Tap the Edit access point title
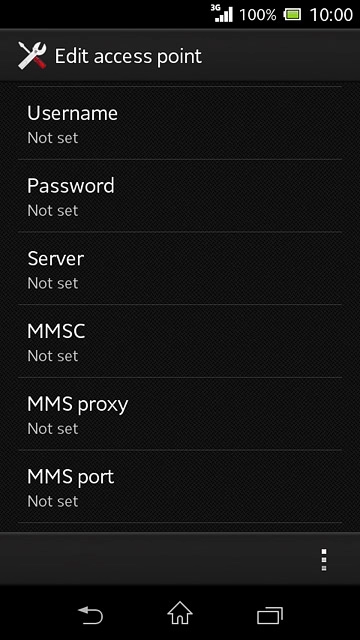Screen dimensions: 360x640 128,57
